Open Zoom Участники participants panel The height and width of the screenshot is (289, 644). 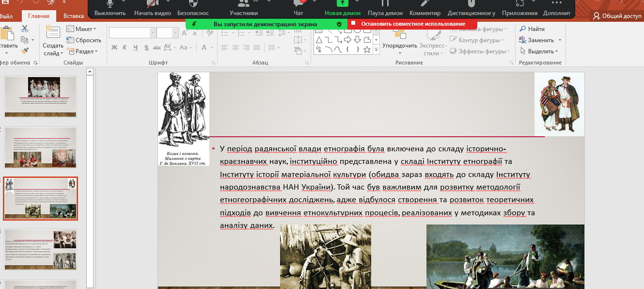click(243, 9)
